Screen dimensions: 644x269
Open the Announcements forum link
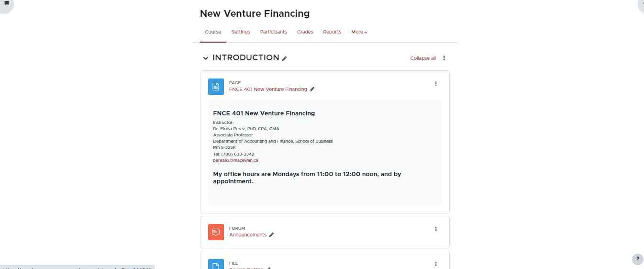click(247, 235)
